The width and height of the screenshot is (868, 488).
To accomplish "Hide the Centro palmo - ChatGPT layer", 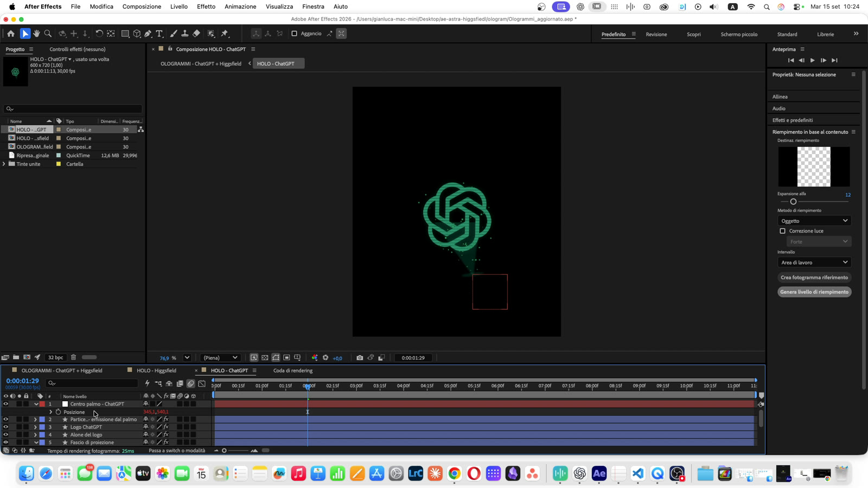I will [x=6, y=404].
